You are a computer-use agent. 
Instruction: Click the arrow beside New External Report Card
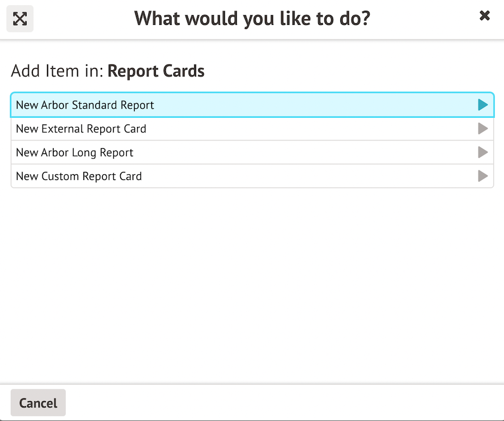pos(482,129)
